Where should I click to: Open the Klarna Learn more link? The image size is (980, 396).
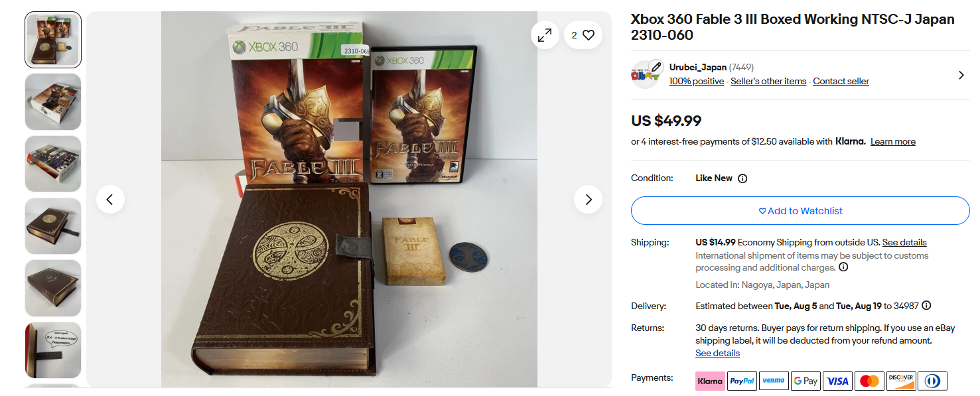click(892, 142)
